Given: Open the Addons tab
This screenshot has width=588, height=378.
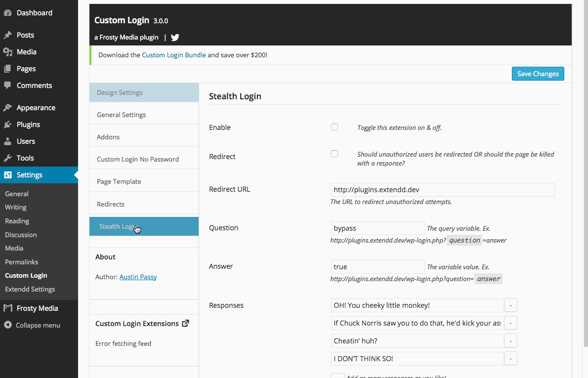Looking at the screenshot, I should click(144, 137).
